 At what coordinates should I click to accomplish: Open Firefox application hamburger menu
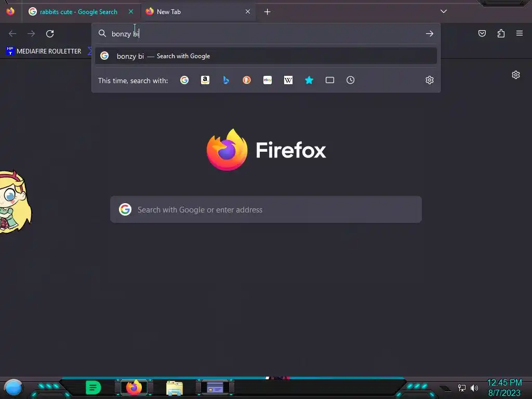[520, 33]
